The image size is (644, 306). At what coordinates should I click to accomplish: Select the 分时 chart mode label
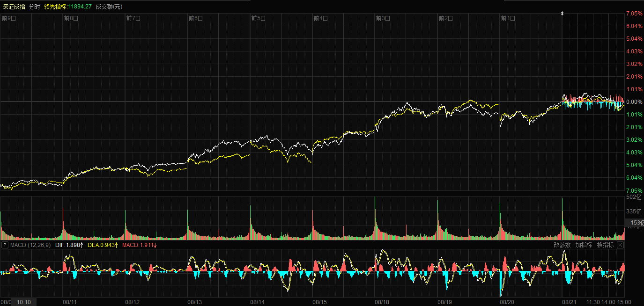click(x=35, y=7)
